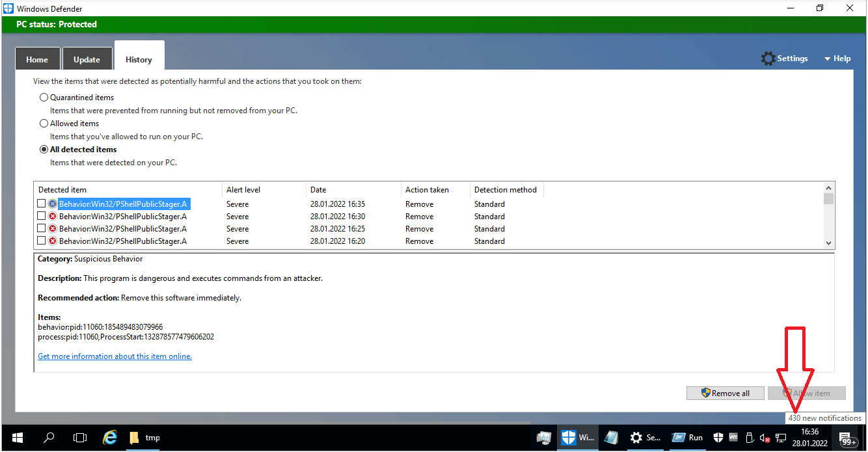
Task: Click the red threat icon on the 16:30 row
Action: [53, 217]
